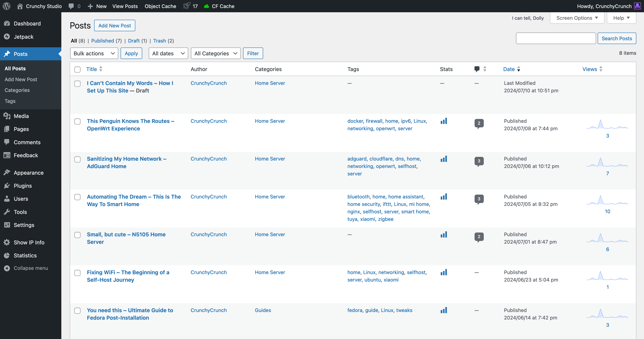
Task: Click the Show IP Info gear icon
Action: [x=7, y=242]
